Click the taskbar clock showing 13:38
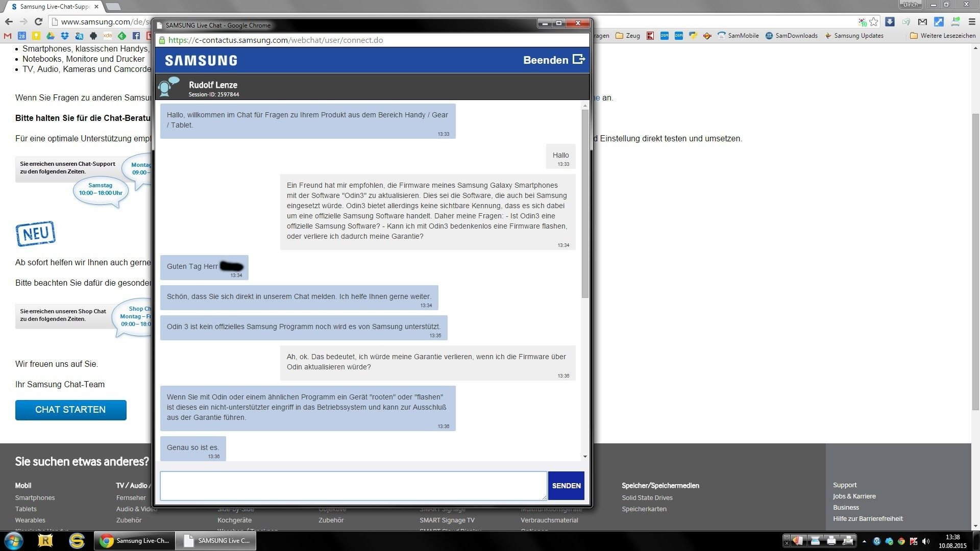The image size is (980, 551). click(x=952, y=541)
